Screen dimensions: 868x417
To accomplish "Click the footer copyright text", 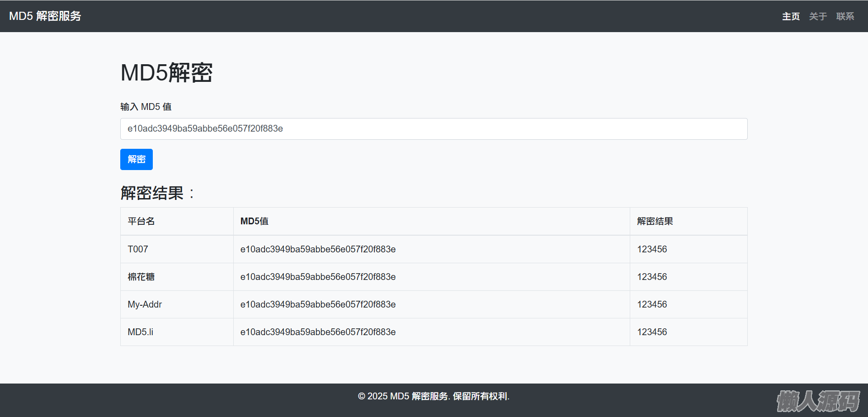I will (x=434, y=396).
